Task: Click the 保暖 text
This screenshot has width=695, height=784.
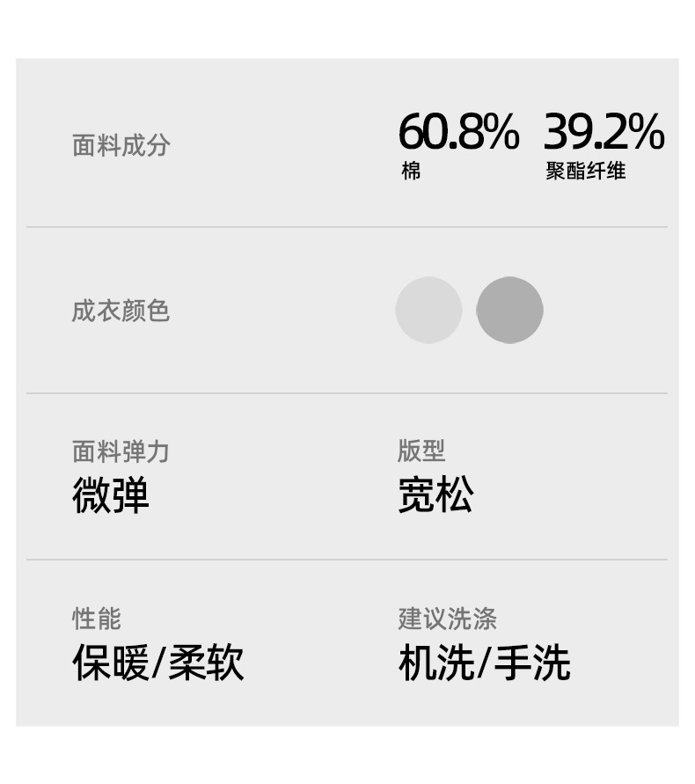Action: [111, 663]
